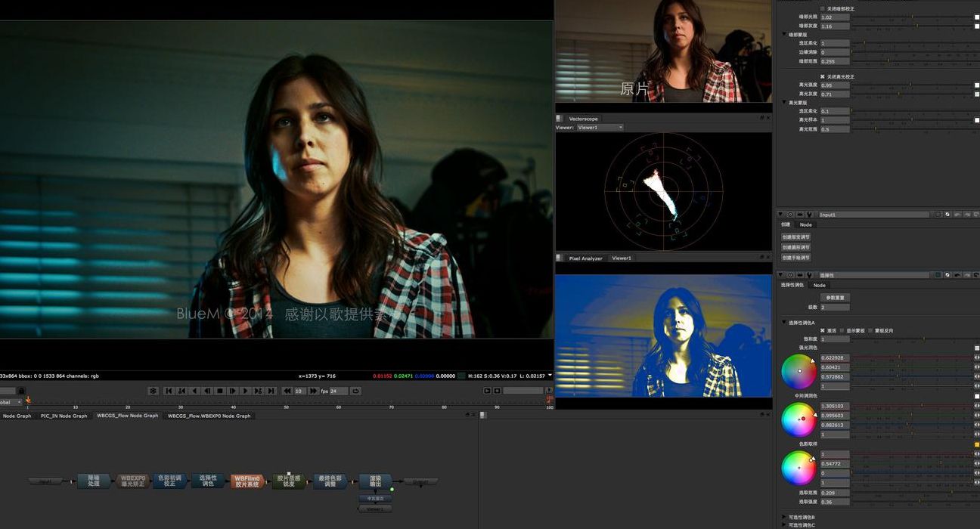Click the fps value field
The width and height of the screenshot is (980, 529).
pyautogui.click(x=338, y=391)
